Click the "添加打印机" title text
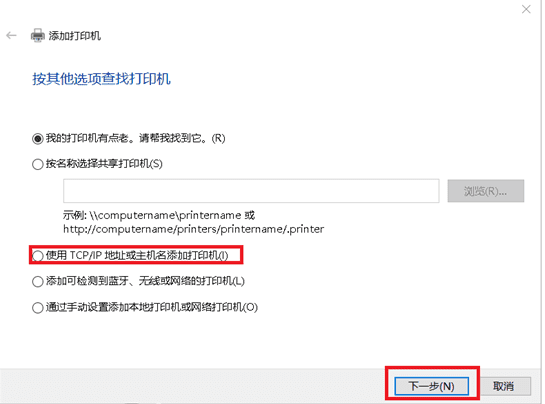545x404 pixels. tap(75, 36)
